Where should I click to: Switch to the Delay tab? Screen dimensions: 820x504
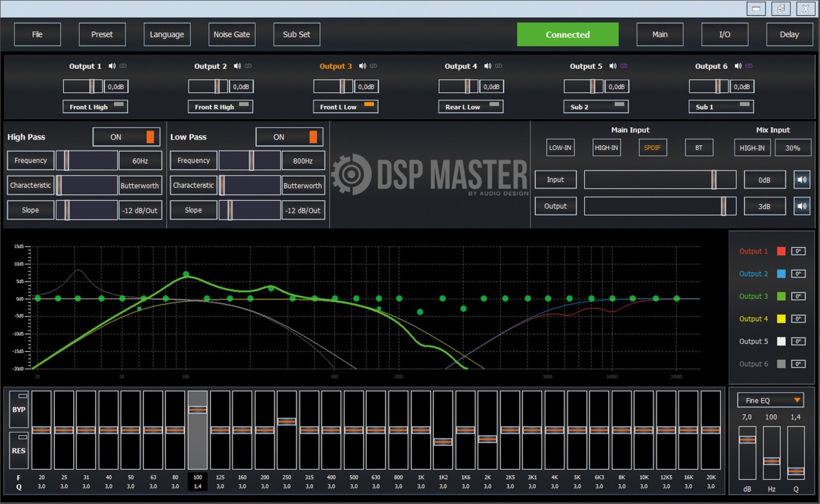tap(789, 34)
